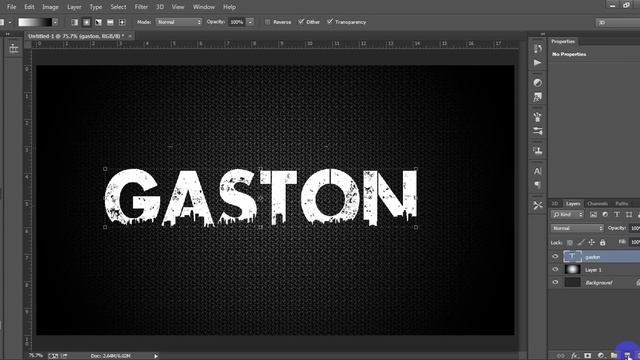640x360 pixels.
Task: Switch to the Channels tab
Action: [598, 203]
